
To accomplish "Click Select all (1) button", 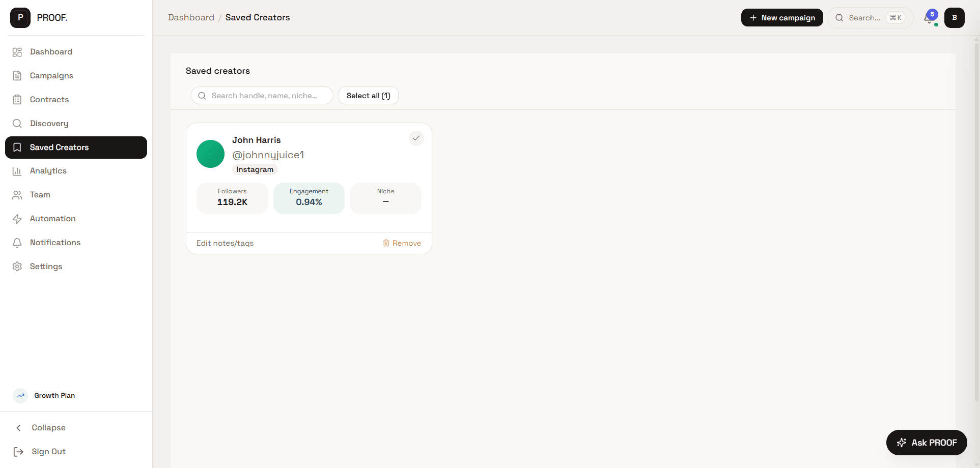I will (369, 96).
